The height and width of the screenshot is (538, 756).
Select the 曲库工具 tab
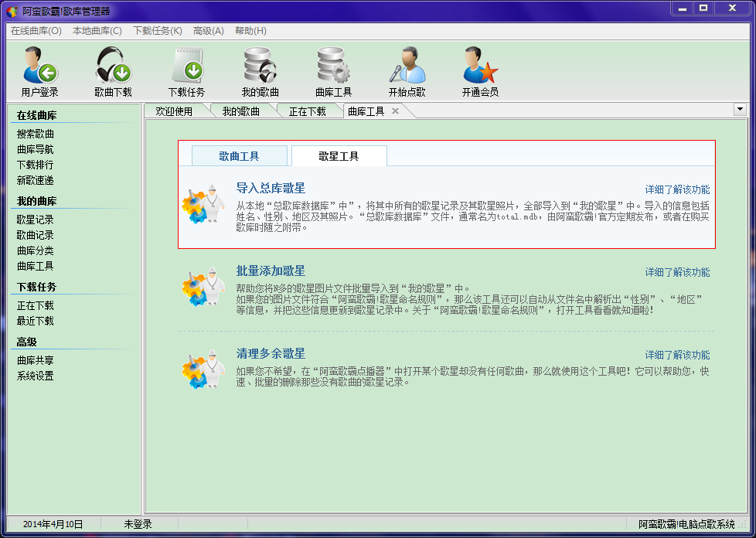[366, 111]
